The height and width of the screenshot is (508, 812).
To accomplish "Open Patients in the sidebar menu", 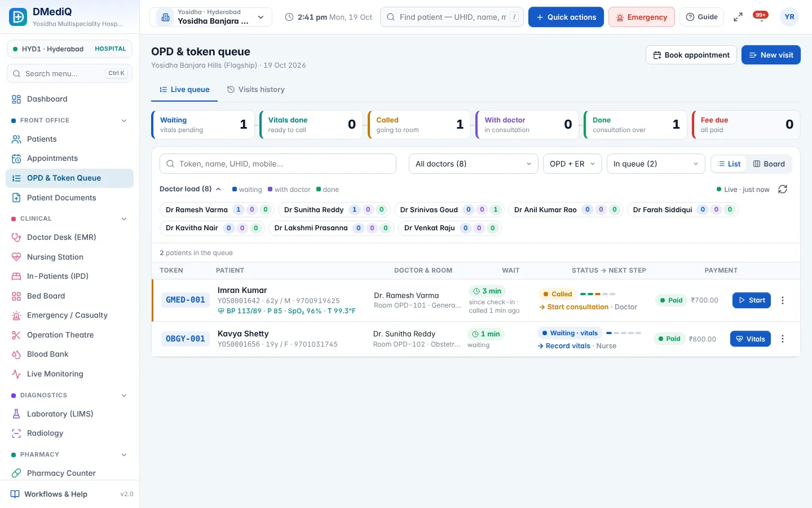I will [70, 139].
